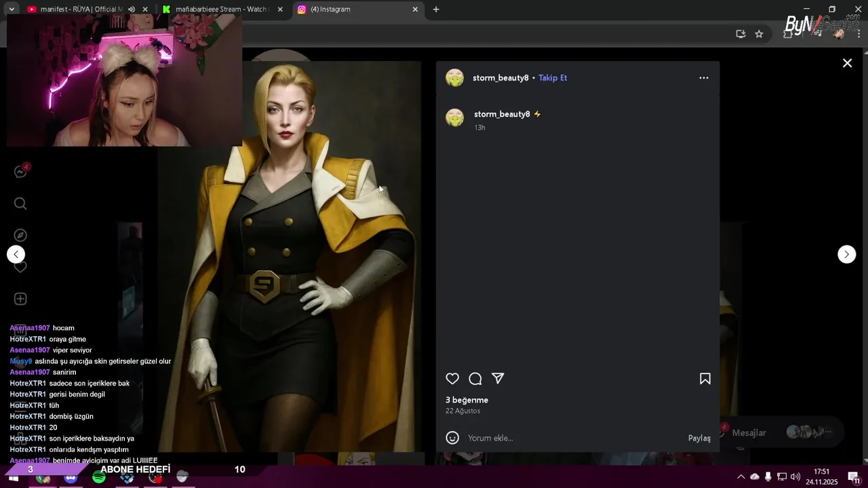Open comments via the speech bubble icon
The height and width of the screenshot is (488, 868).
(x=475, y=379)
